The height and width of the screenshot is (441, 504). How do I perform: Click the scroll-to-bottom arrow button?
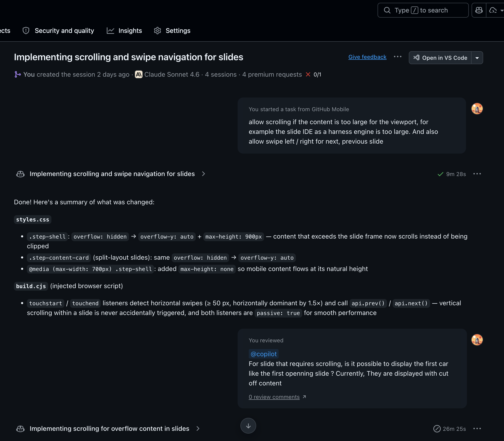248,426
